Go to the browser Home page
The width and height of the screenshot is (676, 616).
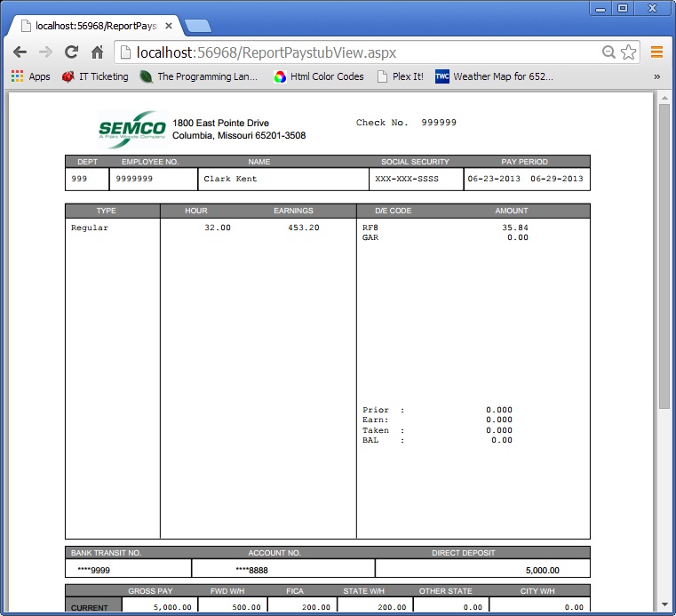coord(98,52)
